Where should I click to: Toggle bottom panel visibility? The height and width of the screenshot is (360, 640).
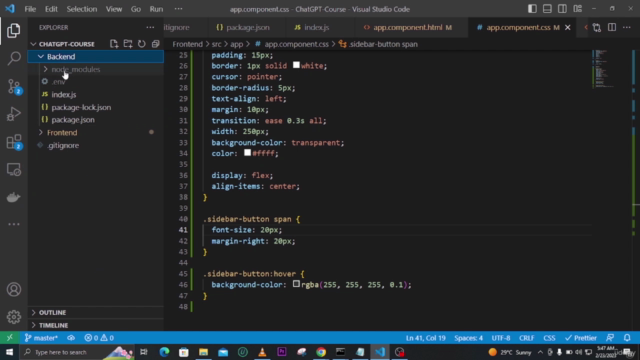click(x=547, y=9)
